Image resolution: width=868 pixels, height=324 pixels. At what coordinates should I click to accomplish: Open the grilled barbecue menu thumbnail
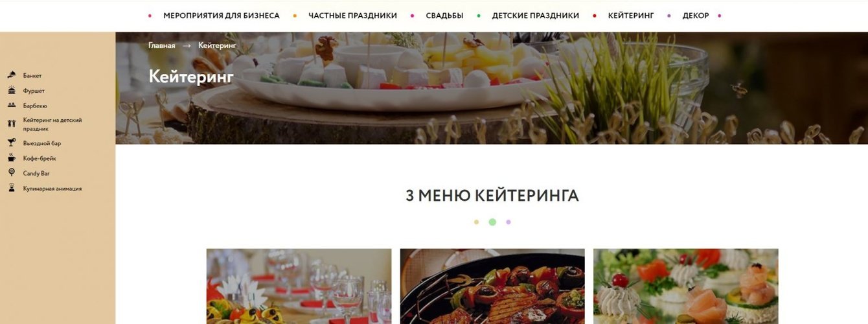492,286
